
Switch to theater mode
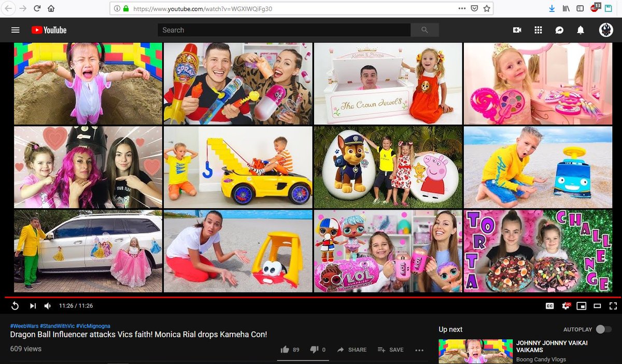click(597, 306)
